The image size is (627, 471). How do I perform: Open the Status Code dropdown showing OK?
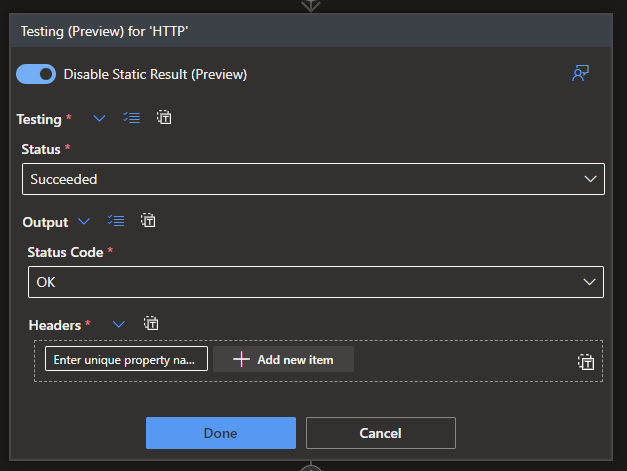pos(316,282)
